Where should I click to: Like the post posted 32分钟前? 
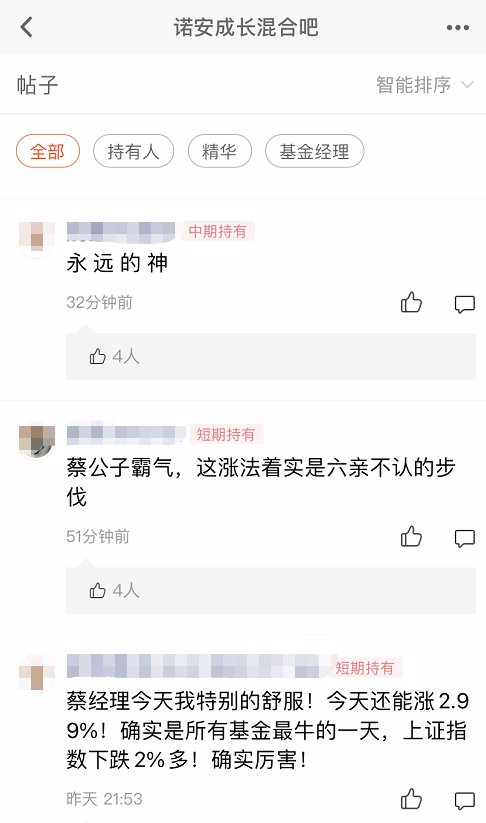[x=411, y=303]
